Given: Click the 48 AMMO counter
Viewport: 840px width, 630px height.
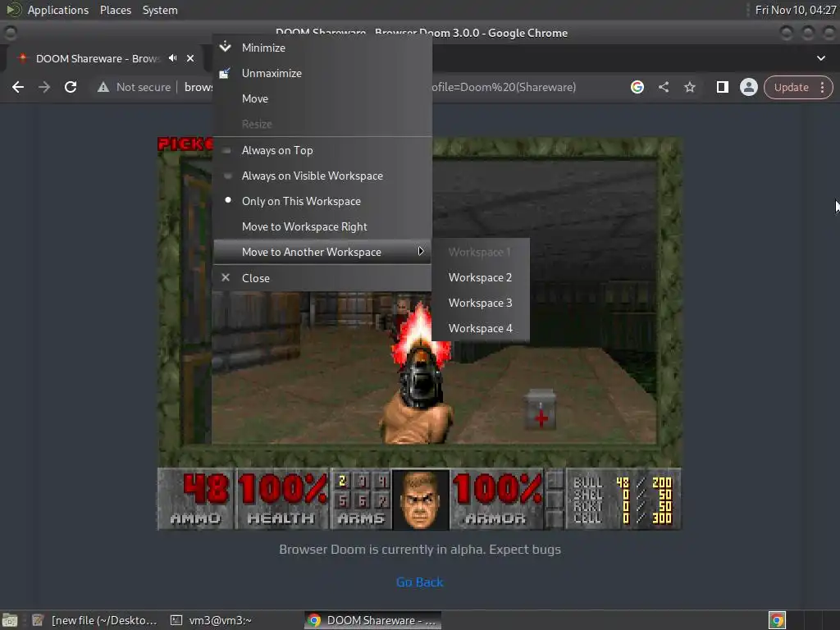Looking at the screenshot, I should pos(196,500).
